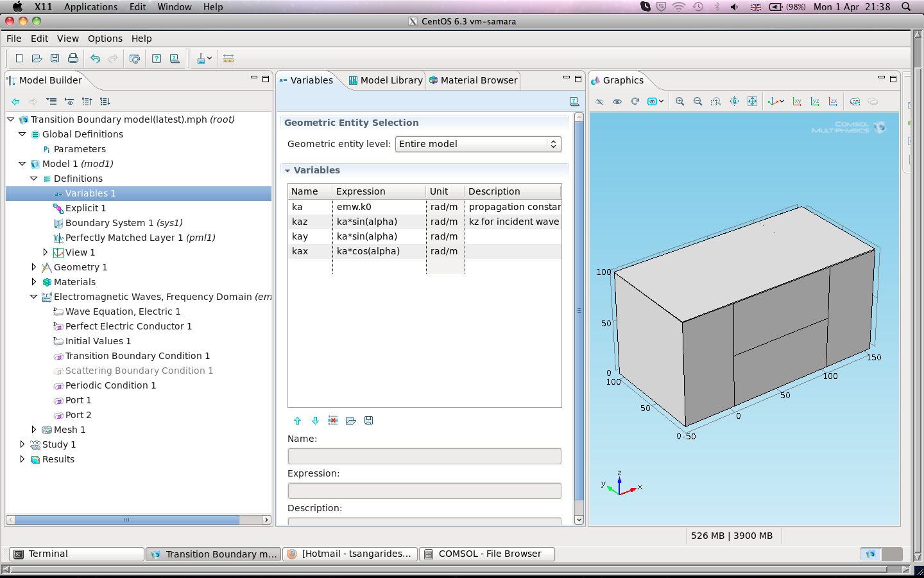Open a model file from main toolbar
Image resolution: width=924 pixels, height=578 pixels.
(37, 58)
